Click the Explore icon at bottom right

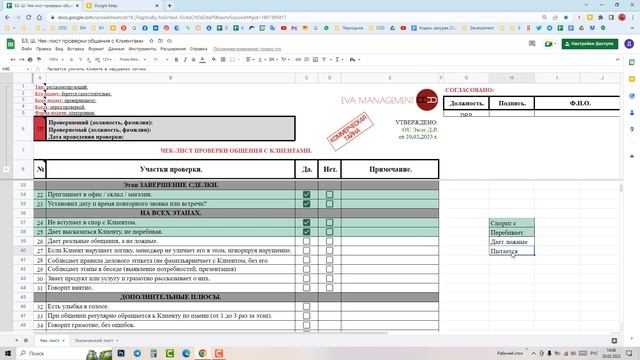(x=614, y=340)
